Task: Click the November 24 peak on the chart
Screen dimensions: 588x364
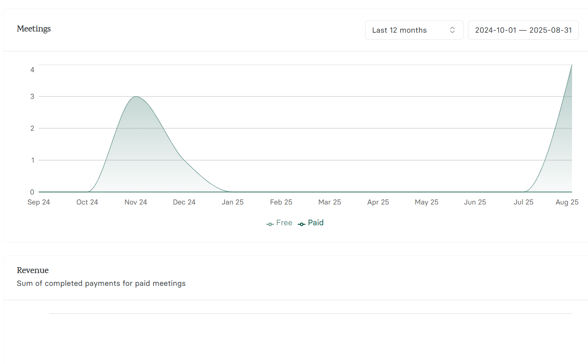Action: (136, 97)
